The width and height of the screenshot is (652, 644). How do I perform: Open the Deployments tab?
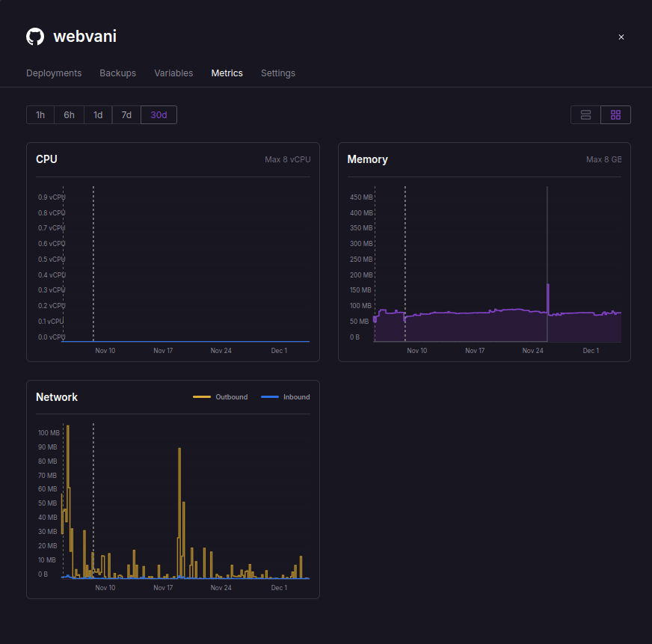tap(54, 73)
